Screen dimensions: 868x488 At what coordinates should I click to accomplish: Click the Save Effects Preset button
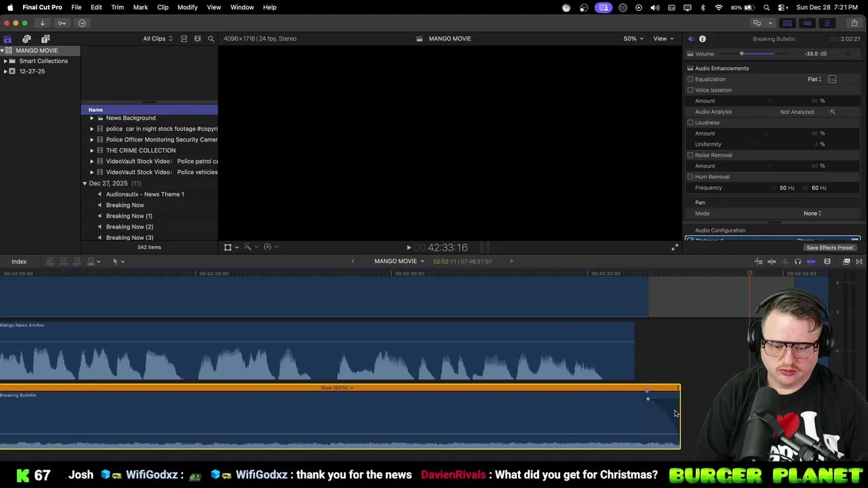[x=829, y=247]
